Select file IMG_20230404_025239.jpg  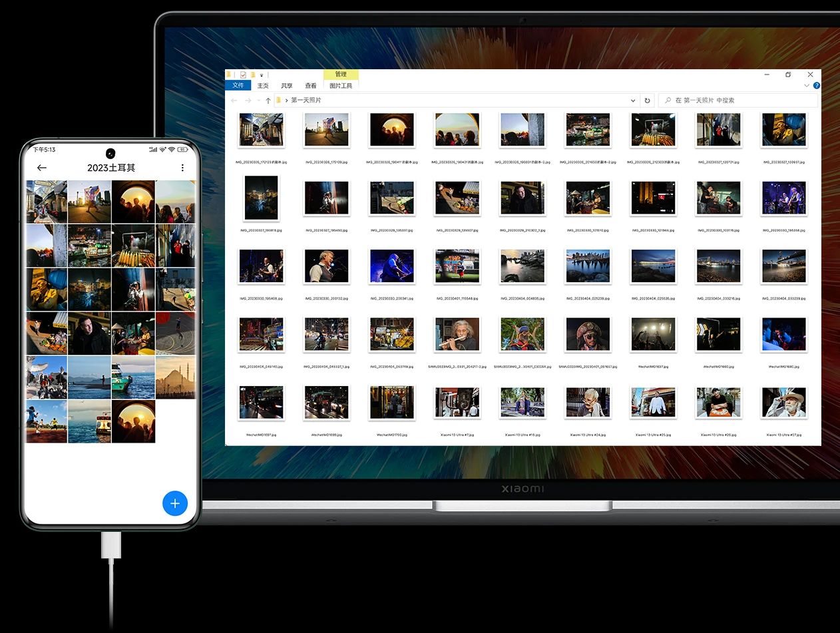point(588,266)
